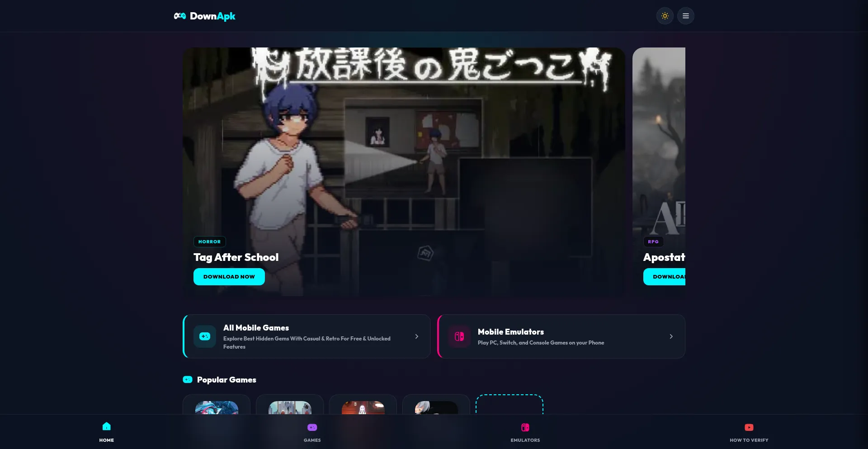Click Download Now for Tag After School
Viewport: 868px width, 449px height.
pos(229,277)
